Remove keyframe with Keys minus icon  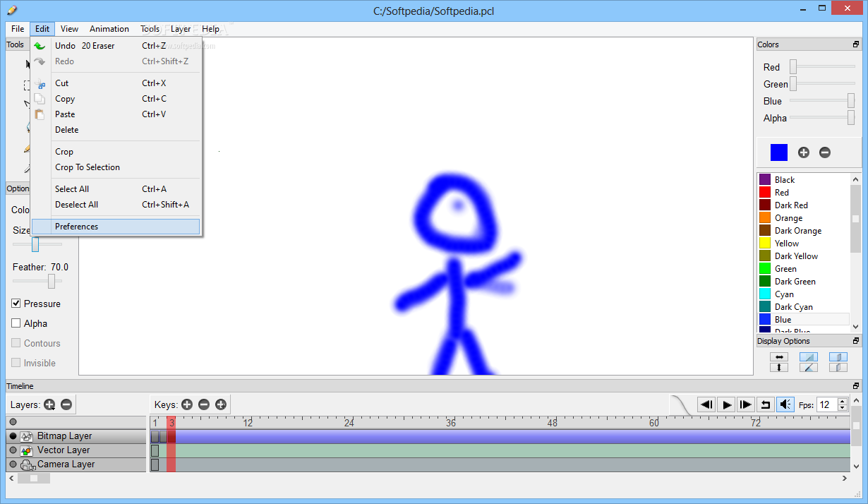point(204,404)
